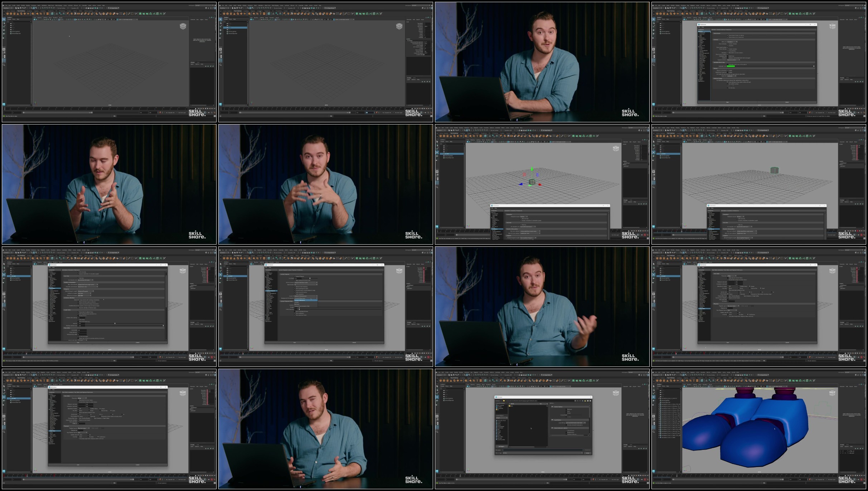This screenshot has height=491, width=868.
Task: Open Desktop bookmark in the Reference dialog sidebar
Action: 499,407
